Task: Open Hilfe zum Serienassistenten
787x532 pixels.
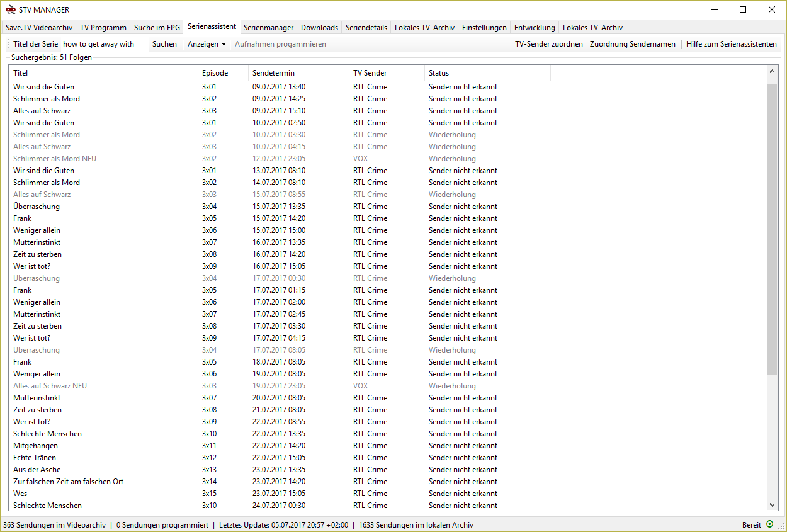Action: pyautogui.click(x=731, y=44)
